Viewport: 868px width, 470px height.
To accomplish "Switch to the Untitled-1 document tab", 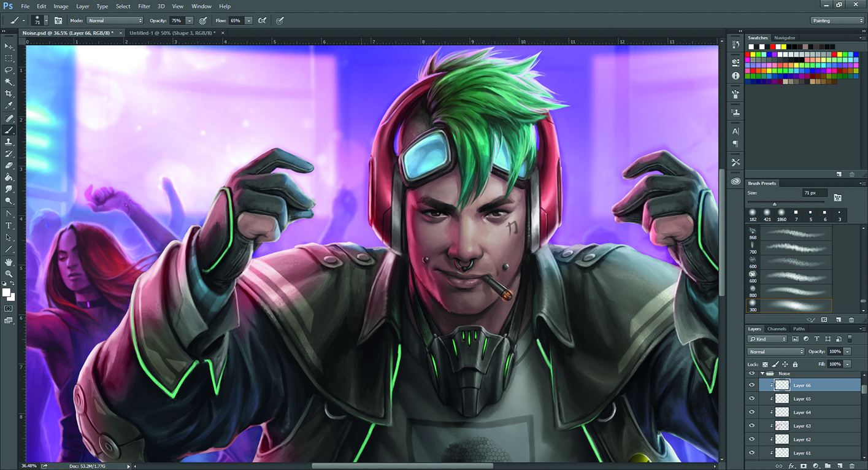I will pyautogui.click(x=172, y=33).
